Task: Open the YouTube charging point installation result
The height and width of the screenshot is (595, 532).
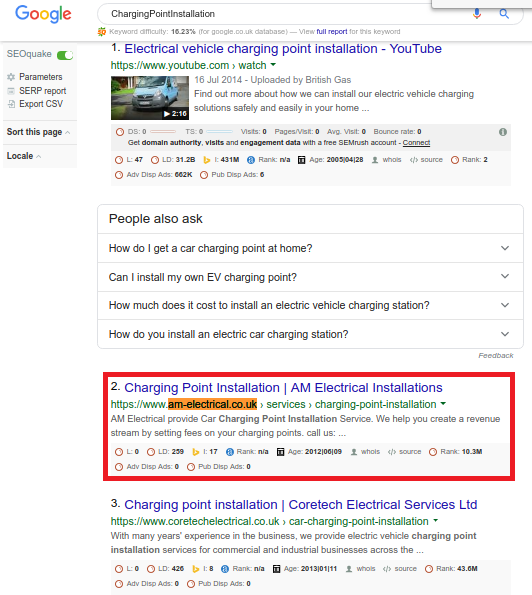Action: click(x=283, y=49)
